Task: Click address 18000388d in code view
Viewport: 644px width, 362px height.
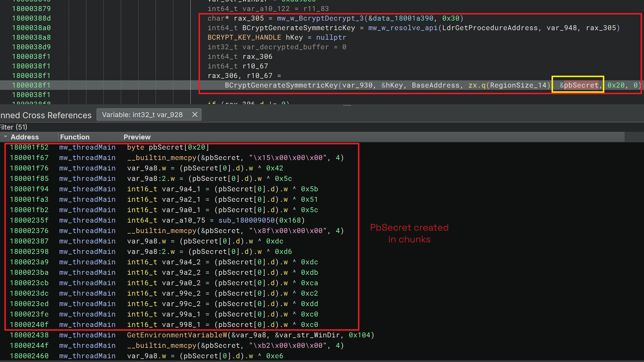Action: click(31, 18)
